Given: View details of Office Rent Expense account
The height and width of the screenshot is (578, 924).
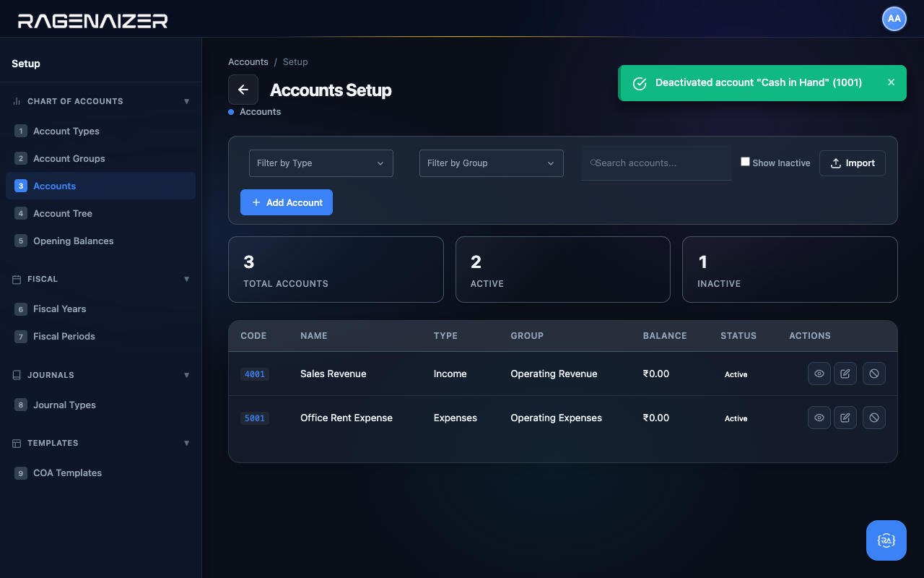Looking at the screenshot, I should pos(819,418).
